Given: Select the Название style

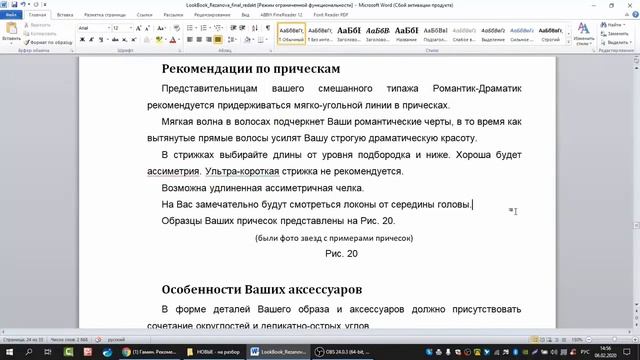Looking at the screenshot, I should pyautogui.click(x=407, y=33).
